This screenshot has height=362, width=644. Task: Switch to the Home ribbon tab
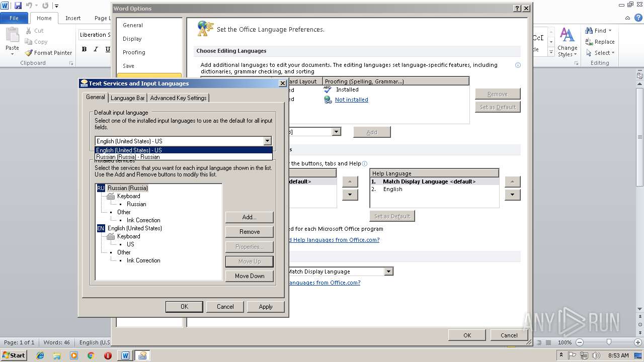pyautogui.click(x=44, y=18)
